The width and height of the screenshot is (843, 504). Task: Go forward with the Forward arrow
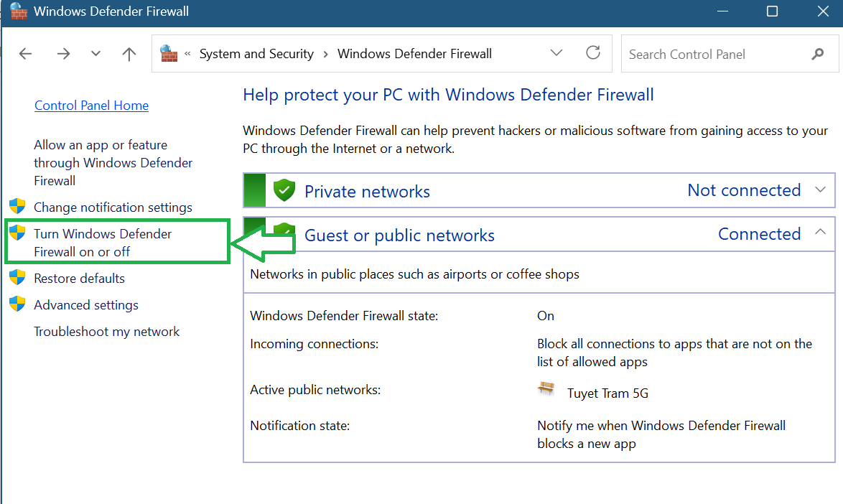point(63,54)
